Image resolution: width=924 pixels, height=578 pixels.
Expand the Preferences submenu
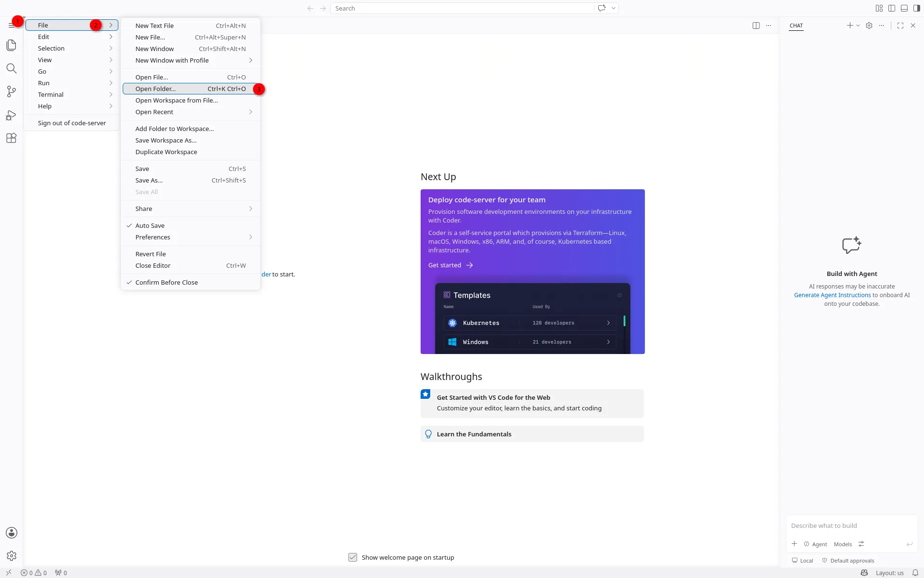191,237
